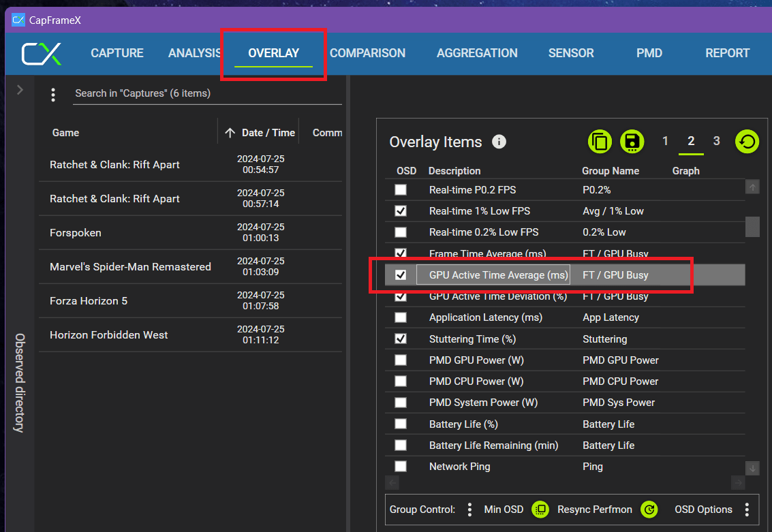
Task: Select the Ratchet & Clank capture at 00:57:14
Action: (190, 198)
